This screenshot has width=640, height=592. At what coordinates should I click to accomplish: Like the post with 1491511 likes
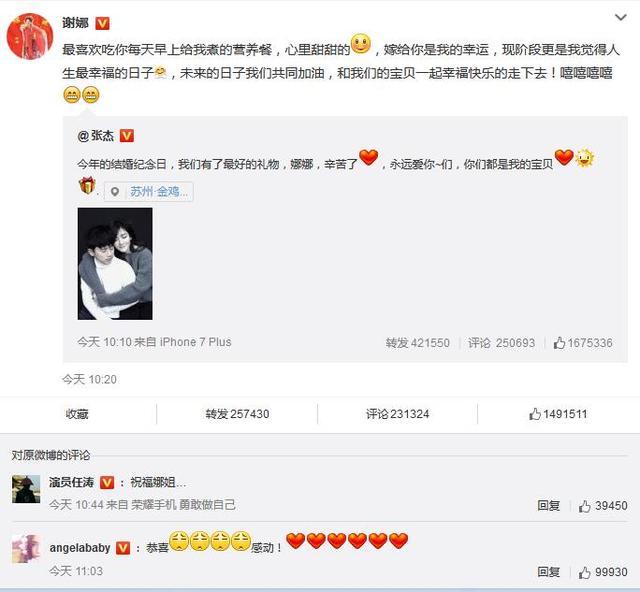click(x=558, y=414)
